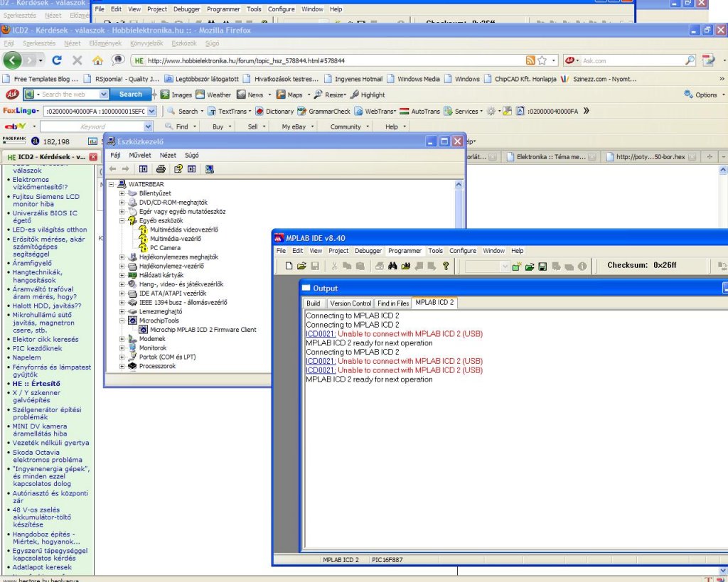Click the eBay Keyword input field
The width and height of the screenshot is (728, 582).
click(92, 126)
